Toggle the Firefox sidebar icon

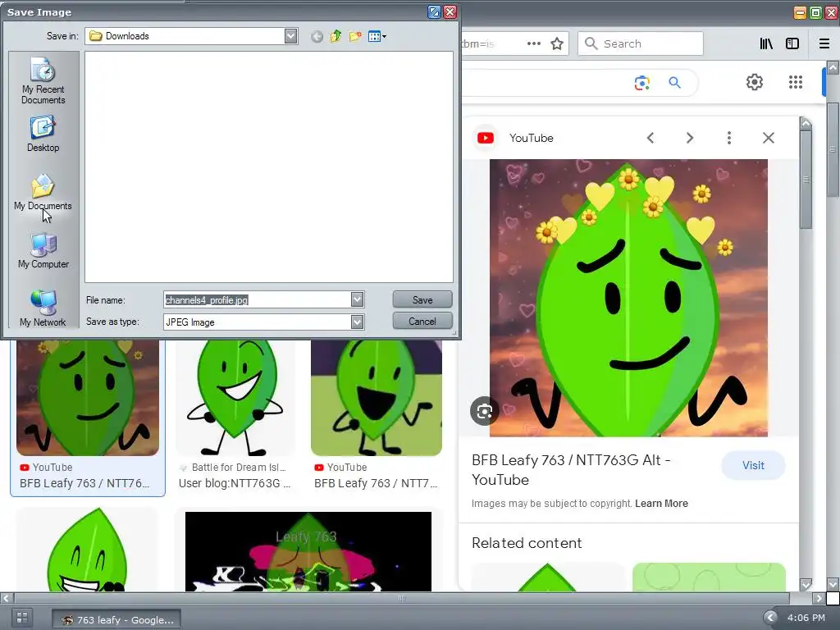(792, 43)
